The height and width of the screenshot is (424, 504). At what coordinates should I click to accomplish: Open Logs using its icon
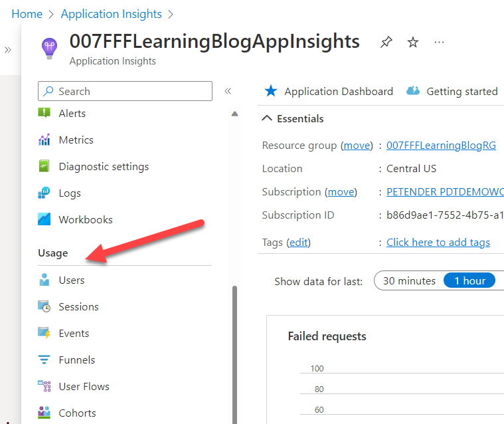coord(44,193)
